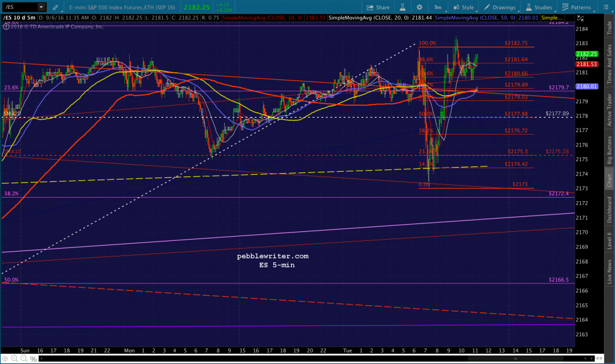Zoom in with the magnifier plus icon
The image size is (615, 364).
(14, 359)
